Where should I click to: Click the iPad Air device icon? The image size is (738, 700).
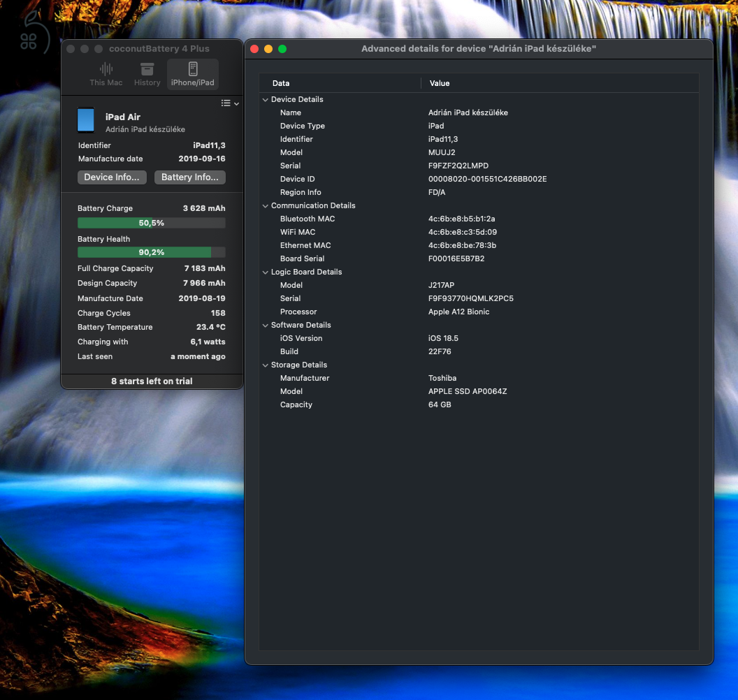click(86, 120)
